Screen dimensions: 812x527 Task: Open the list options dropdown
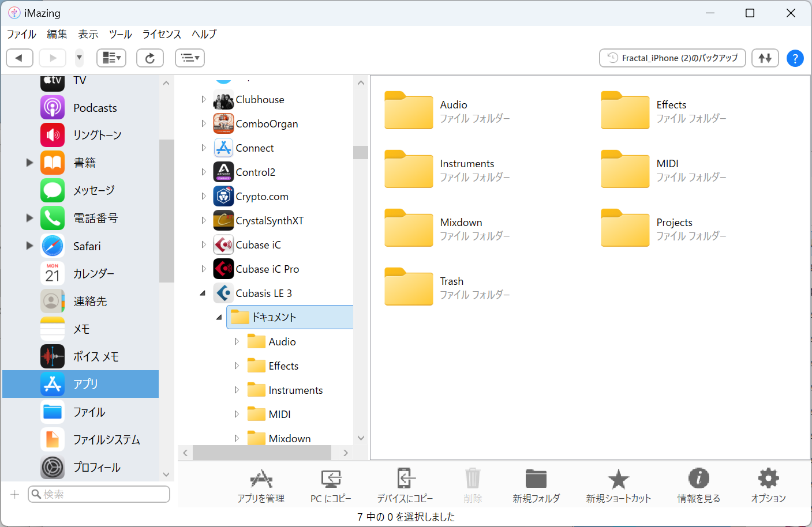190,58
